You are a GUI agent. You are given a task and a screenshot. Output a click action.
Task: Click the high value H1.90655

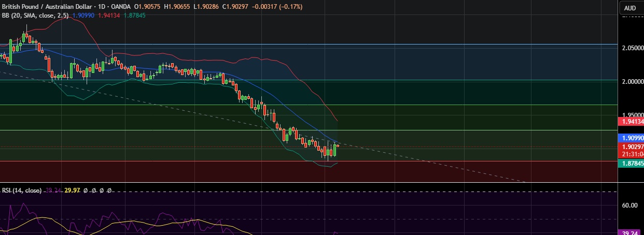(x=177, y=7)
